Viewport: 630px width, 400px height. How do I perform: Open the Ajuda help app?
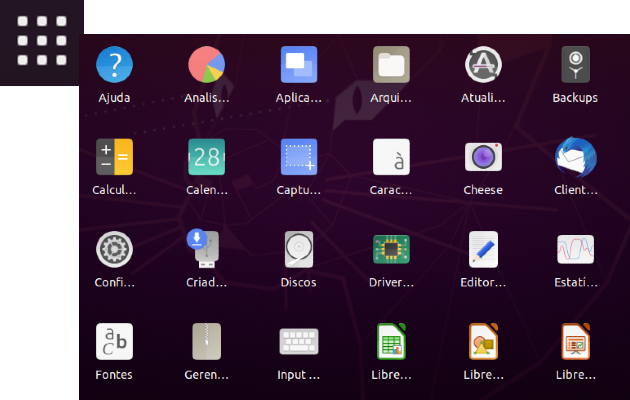[x=114, y=65]
